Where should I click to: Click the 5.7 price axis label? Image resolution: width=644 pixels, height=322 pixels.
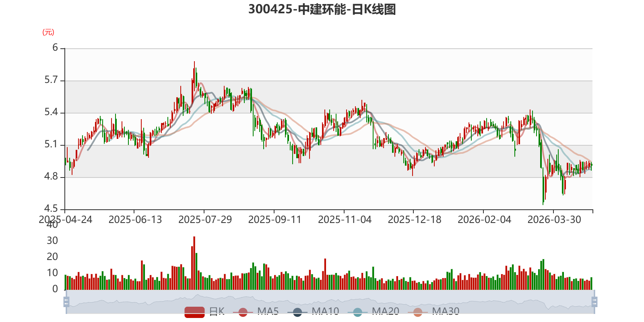tap(51, 80)
